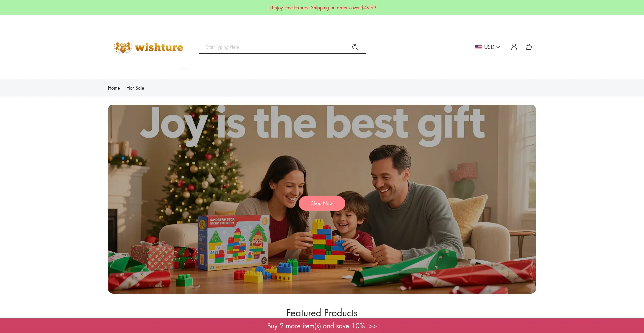Click the gift icon in shipping bar
644x333 pixels.
(269, 8)
